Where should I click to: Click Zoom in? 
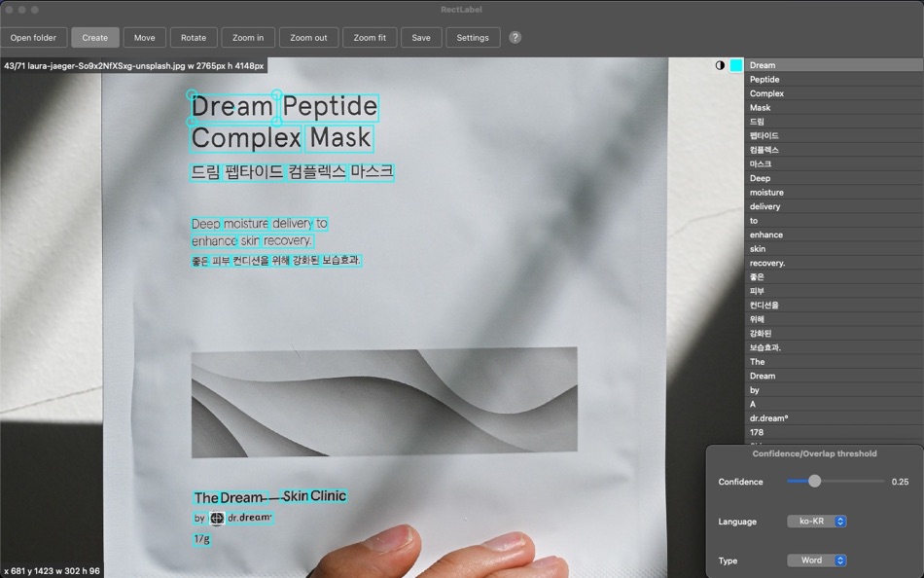tap(248, 37)
